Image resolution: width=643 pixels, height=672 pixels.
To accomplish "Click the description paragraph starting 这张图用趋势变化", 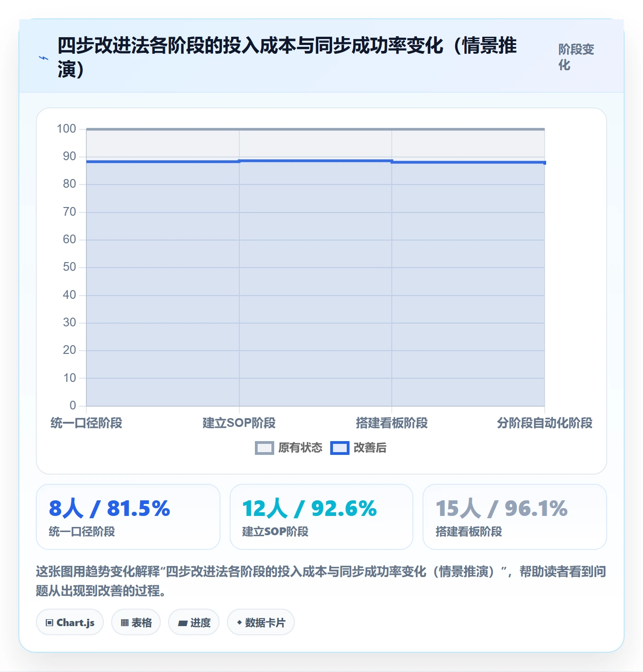I will [321, 581].
